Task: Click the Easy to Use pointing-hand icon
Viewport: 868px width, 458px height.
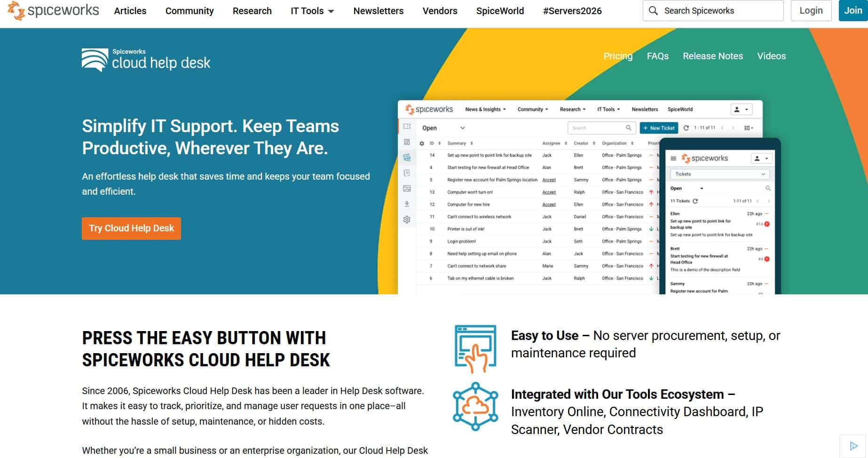Action: coord(475,348)
